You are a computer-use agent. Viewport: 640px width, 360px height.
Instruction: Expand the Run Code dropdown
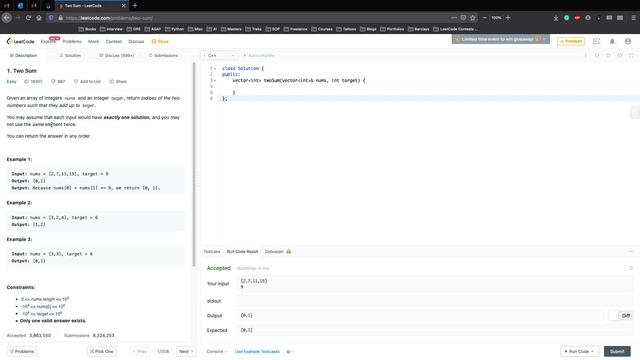click(592, 351)
